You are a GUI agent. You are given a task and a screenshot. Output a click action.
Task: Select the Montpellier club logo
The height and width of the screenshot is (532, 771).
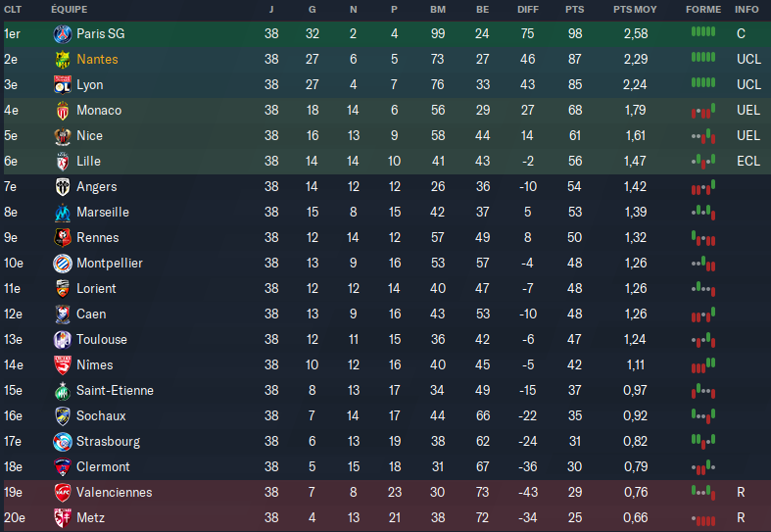click(63, 264)
